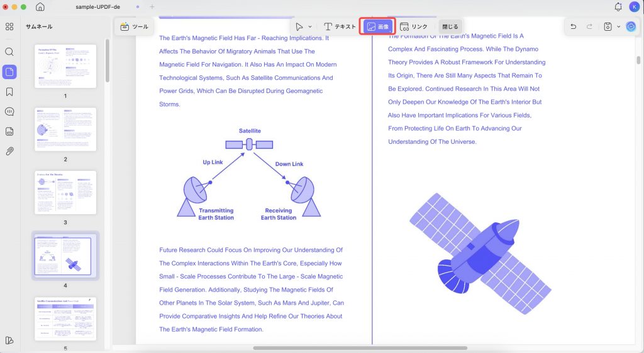Viewport: 644px width, 353px height.
Task: Expand the selection tool dropdown arrow
Action: (x=310, y=26)
